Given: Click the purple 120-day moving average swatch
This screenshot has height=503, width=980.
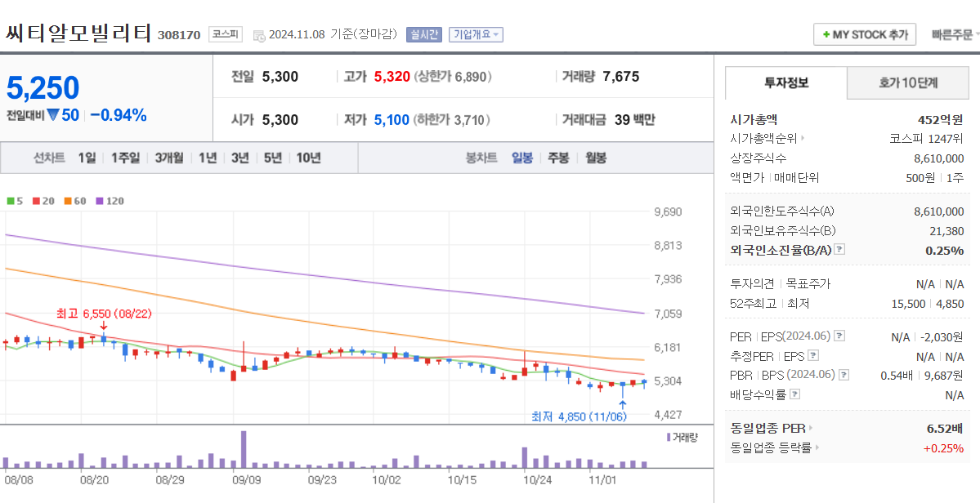Looking at the screenshot, I should [100, 201].
